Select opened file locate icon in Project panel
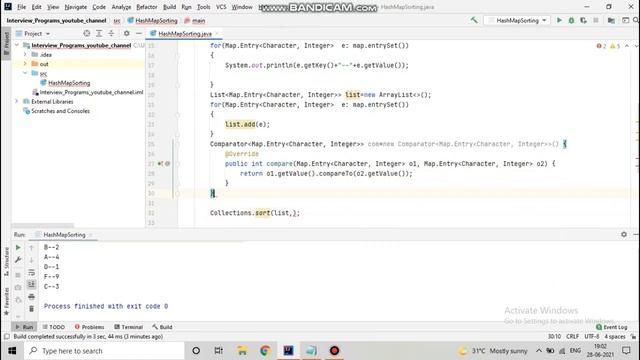The width and height of the screenshot is (640, 360). [87, 33]
